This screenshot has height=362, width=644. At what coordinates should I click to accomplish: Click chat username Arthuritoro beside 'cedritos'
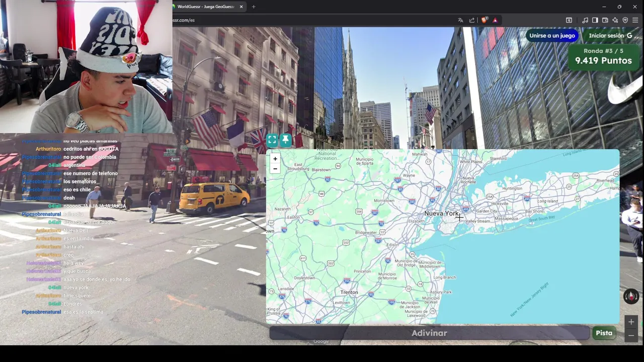coord(48,149)
